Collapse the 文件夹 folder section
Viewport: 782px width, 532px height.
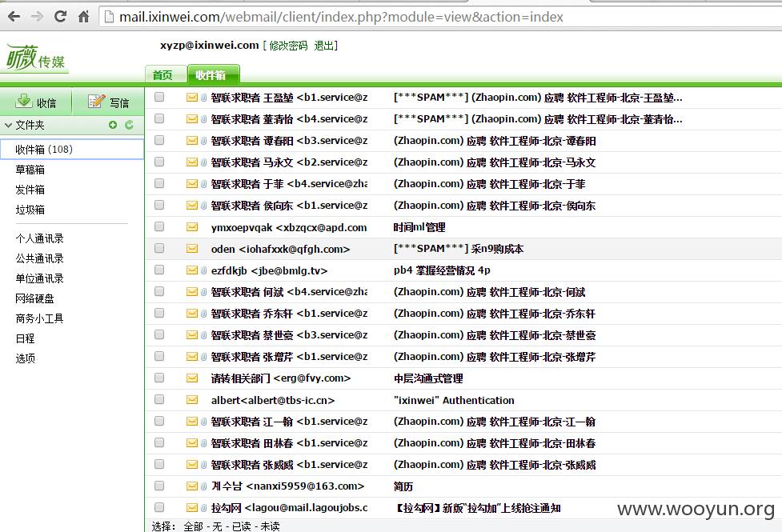[8, 125]
